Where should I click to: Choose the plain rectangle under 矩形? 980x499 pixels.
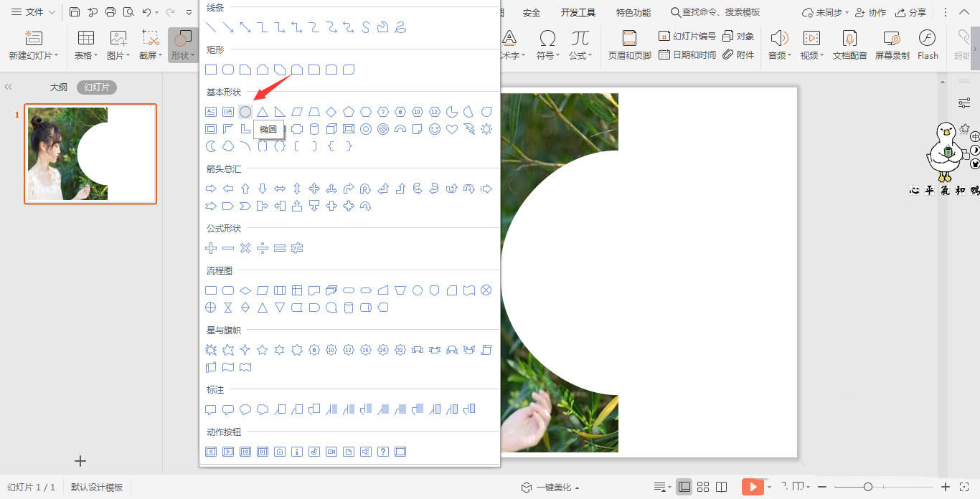pyautogui.click(x=211, y=70)
